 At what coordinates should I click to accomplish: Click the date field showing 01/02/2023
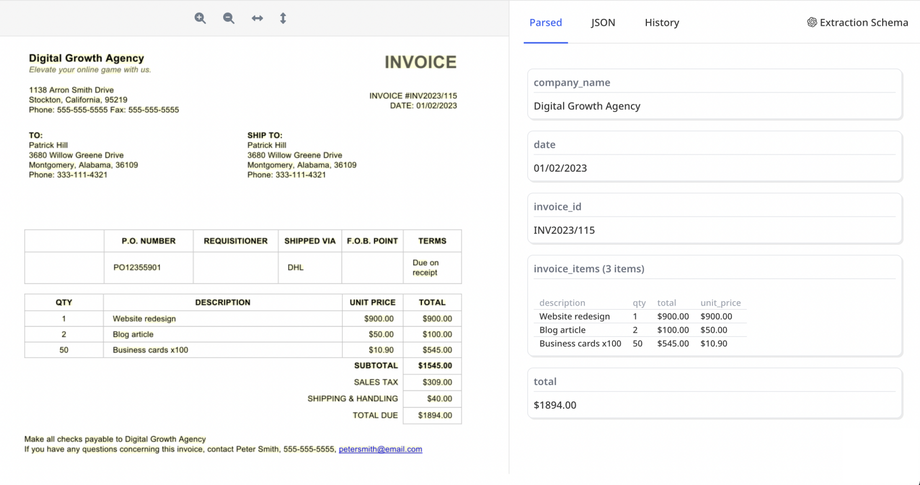coord(560,168)
